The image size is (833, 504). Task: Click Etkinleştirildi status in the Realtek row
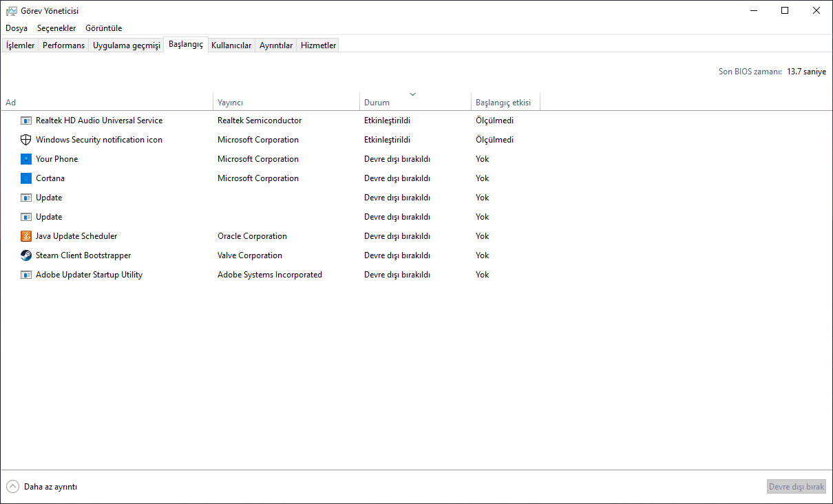pos(388,120)
